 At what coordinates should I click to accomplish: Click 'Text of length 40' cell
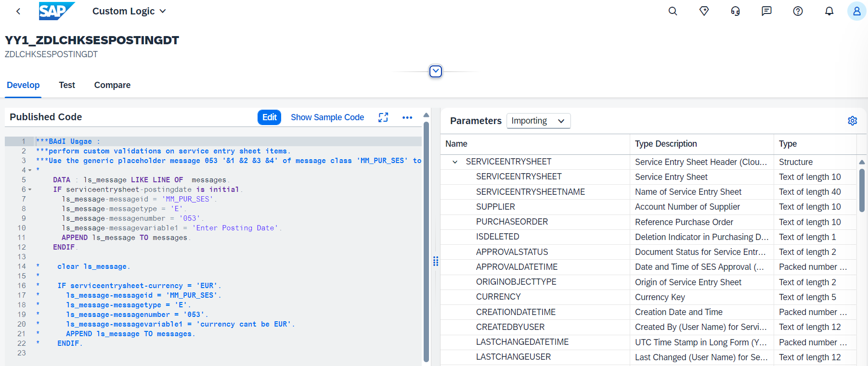tap(810, 192)
